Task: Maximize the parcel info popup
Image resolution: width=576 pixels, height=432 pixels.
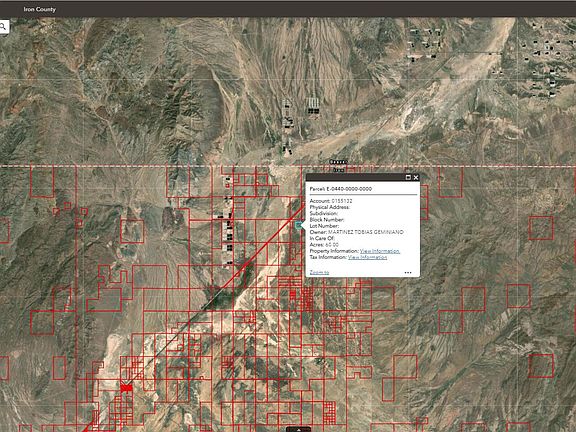Action: click(408, 177)
